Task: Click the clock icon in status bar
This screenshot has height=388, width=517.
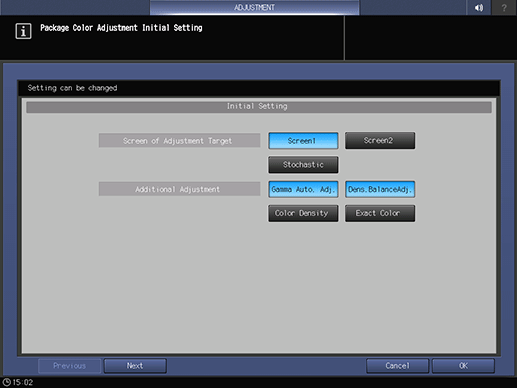Action: coord(7,382)
